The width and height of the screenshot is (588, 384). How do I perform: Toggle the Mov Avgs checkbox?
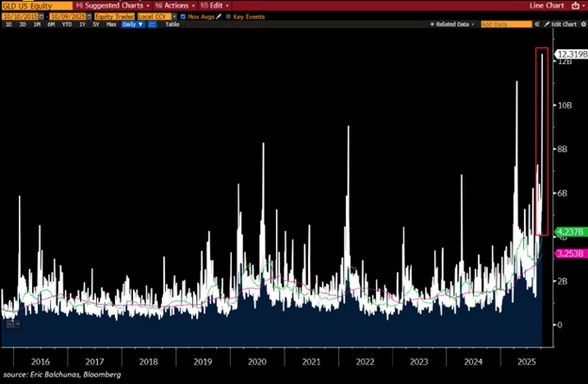tap(184, 16)
